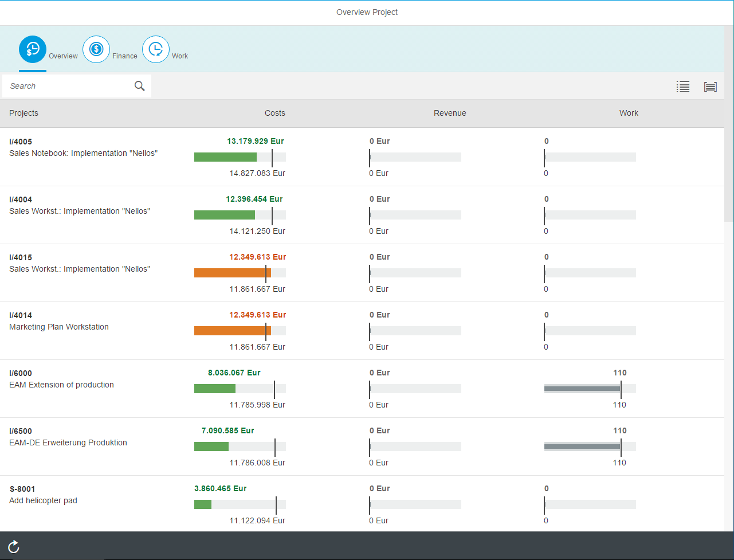This screenshot has width=734, height=560.
Task: Switch to detailed row view icon
Action: click(x=711, y=87)
